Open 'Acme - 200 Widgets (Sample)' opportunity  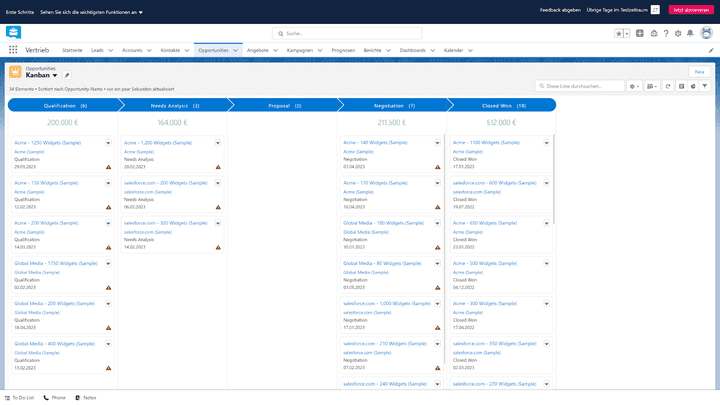(46, 223)
